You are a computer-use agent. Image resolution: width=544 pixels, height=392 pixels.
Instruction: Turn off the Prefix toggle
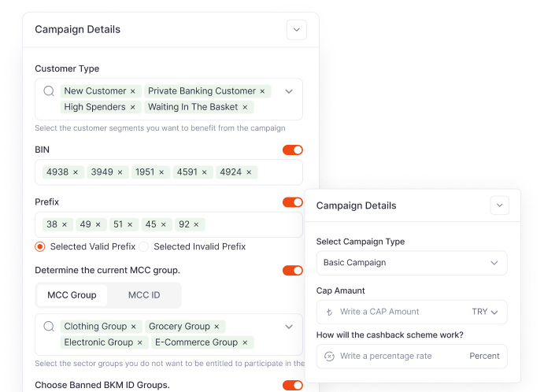click(x=292, y=202)
